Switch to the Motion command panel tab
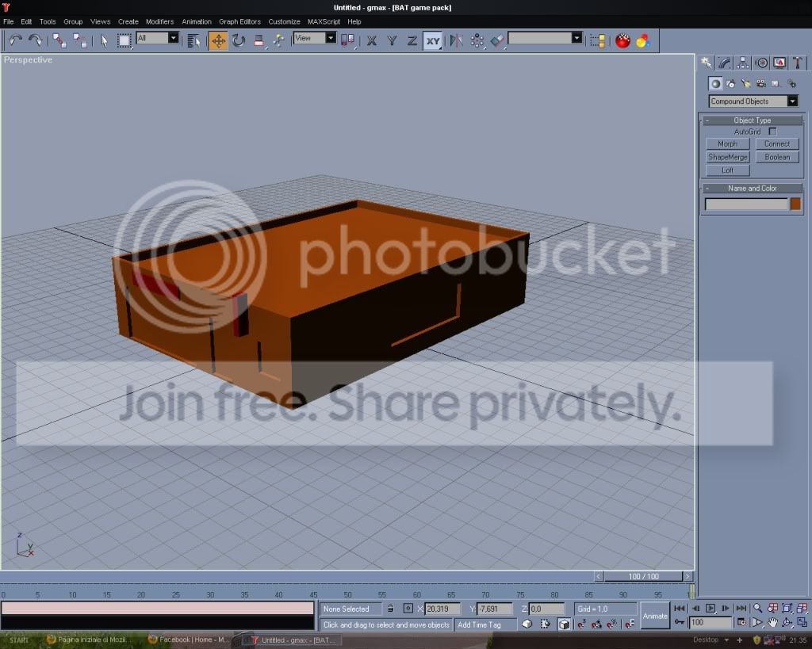The width and height of the screenshot is (812, 649). 761,63
